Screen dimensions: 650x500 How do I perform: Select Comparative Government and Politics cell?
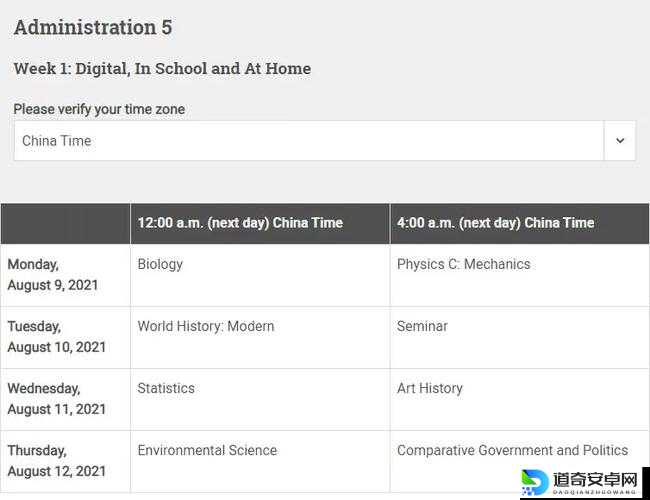click(x=512, y=450)
